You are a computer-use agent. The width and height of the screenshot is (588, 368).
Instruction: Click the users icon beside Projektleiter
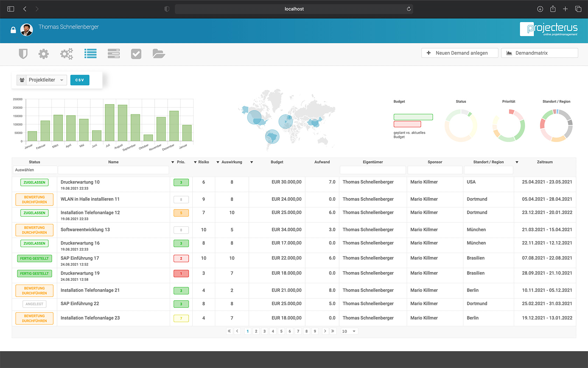coord(22,80)
